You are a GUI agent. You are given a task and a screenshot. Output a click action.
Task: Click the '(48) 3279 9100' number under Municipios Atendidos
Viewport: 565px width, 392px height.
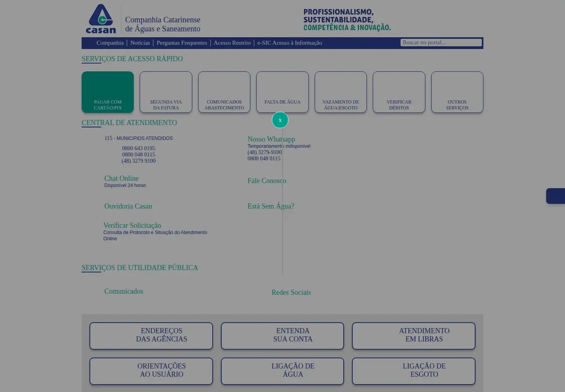pyautogui.click(x=139, y=161)
